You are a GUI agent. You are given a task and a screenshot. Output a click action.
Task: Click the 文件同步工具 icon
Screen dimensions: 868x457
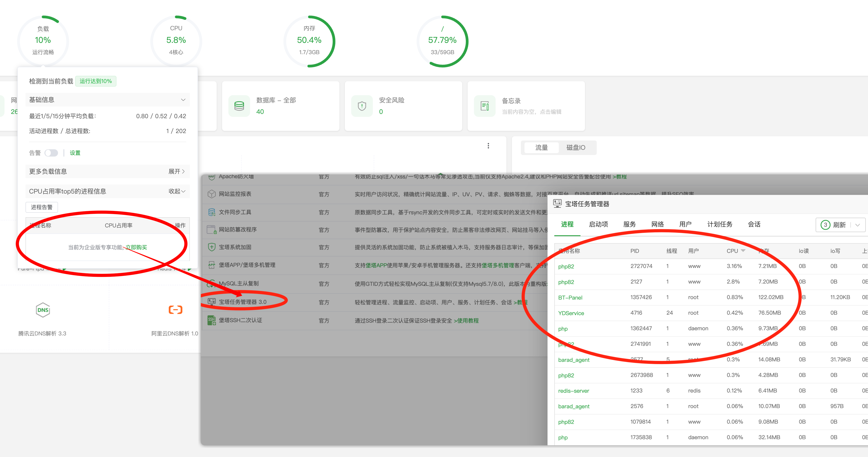[x=212, y=212]
